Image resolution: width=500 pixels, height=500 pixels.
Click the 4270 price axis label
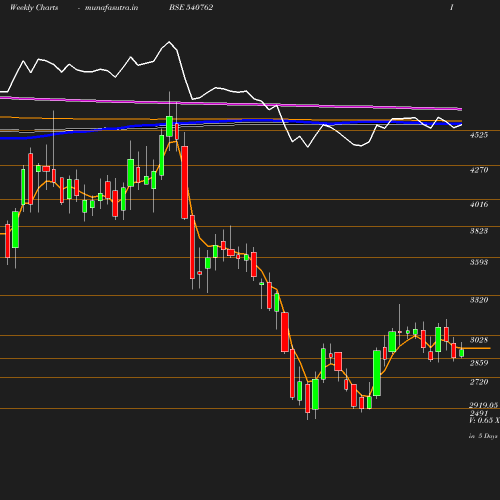(x=479, y=170)
